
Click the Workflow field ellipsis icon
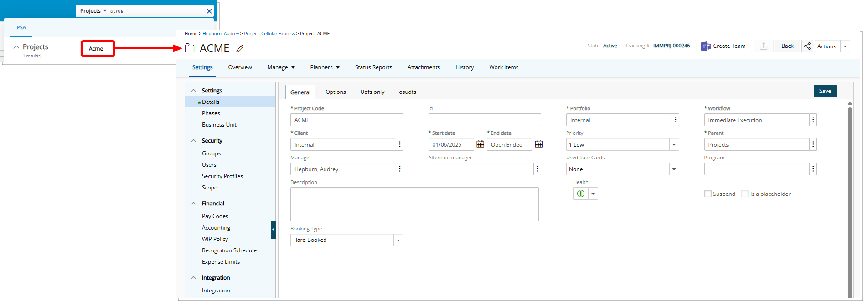pos(813,120)
